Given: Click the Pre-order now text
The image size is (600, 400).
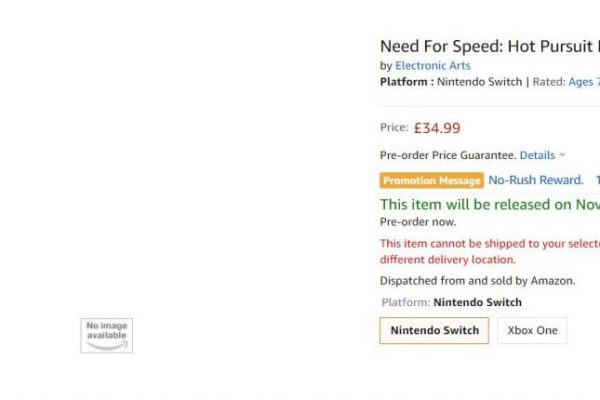Looking at the screenshot, I should coord(418,222).
